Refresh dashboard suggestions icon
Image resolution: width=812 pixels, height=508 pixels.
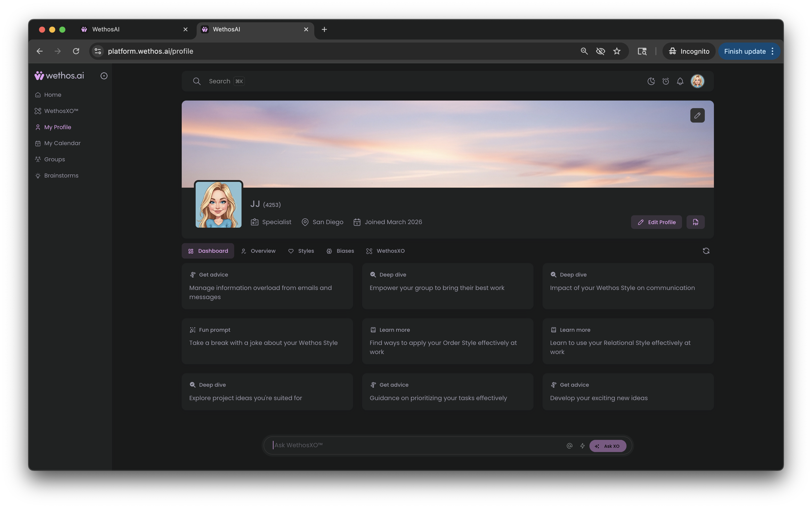click(706, 251)
